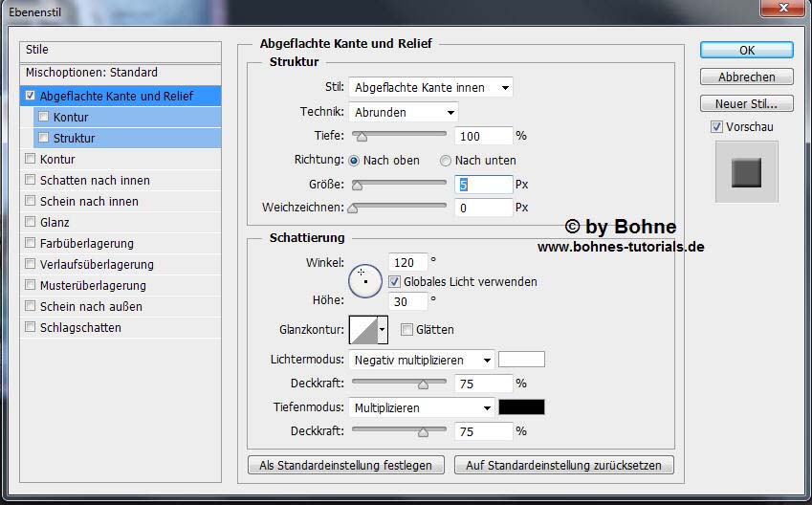Open the Stil dropdown
Image resolution: width=812 pixels, height=505 pixels.
430,87
